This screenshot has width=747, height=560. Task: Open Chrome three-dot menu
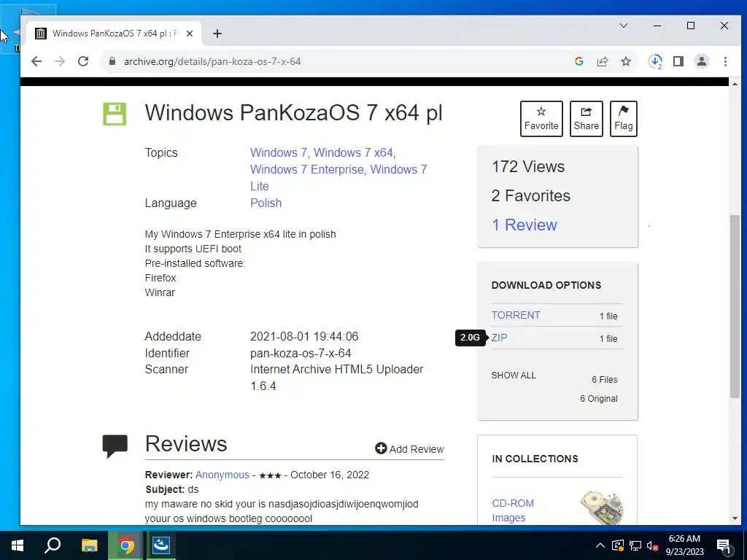pyautogui.click(x=725, y=61)
